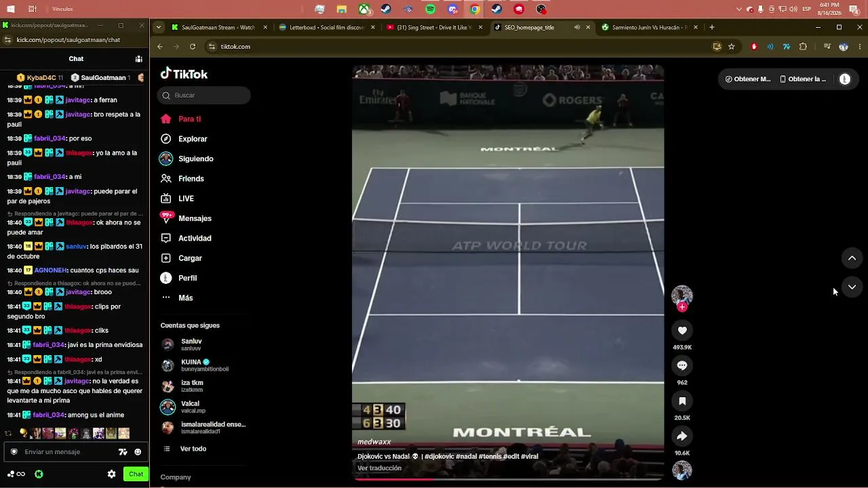Expand followed accounts with Ver todo
Viewport: 868px width, 488px height.
click(185, 449)
